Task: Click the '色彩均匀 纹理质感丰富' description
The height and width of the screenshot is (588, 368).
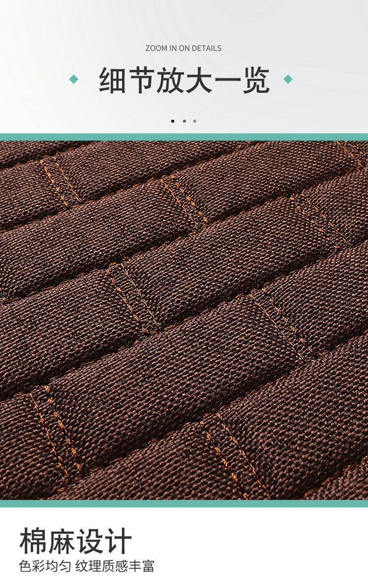Action: [86, 566]
